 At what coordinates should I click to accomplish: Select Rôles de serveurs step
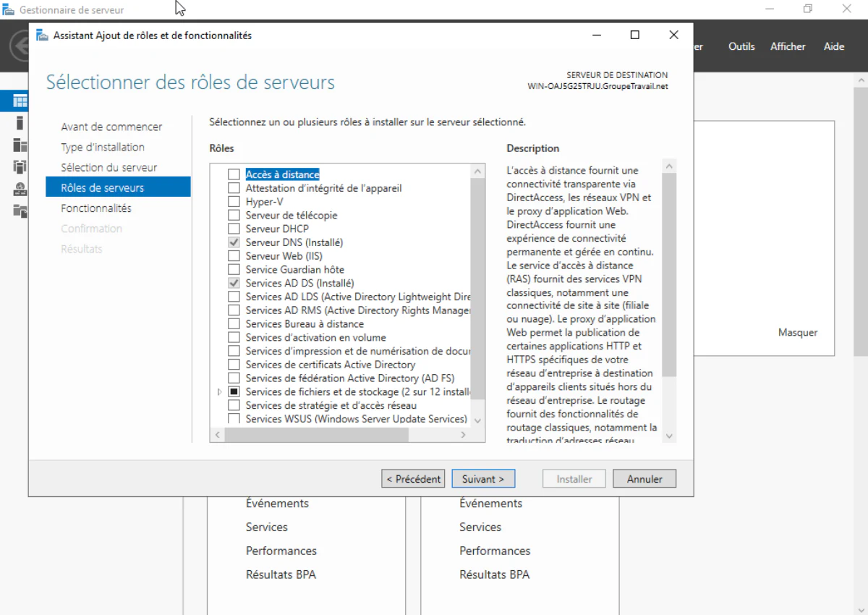tap(118, 187)
